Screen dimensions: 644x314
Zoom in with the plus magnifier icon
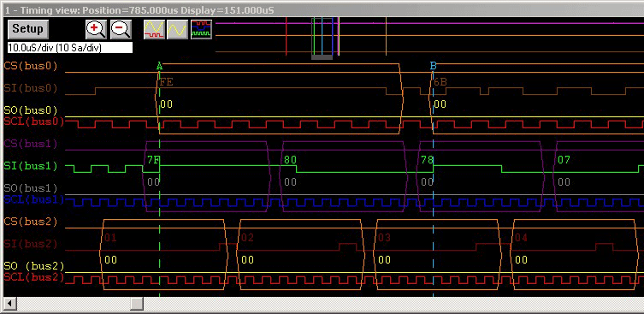[x=96, y=29]
